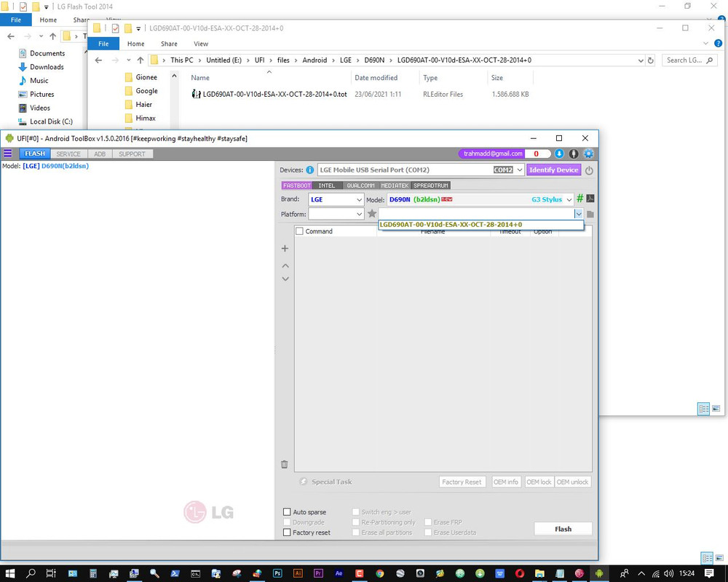
Task: Click the Search LG... field in Explorer
Action: (689, 60)
